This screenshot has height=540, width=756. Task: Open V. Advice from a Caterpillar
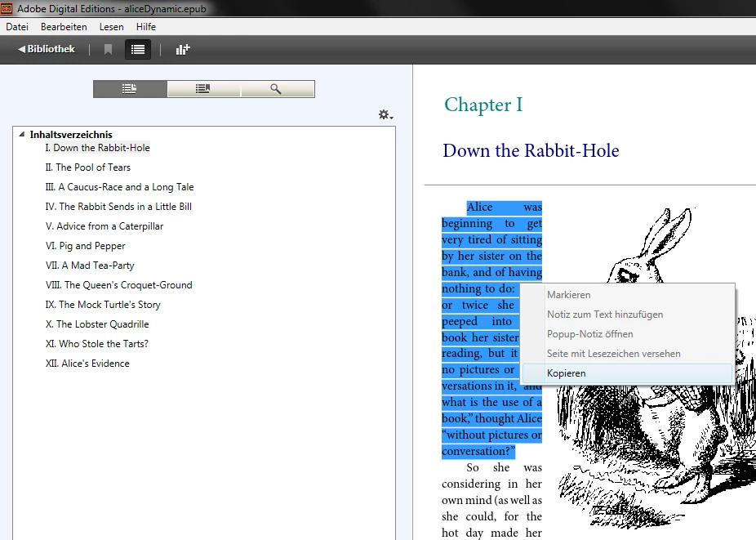coord(105,226)
